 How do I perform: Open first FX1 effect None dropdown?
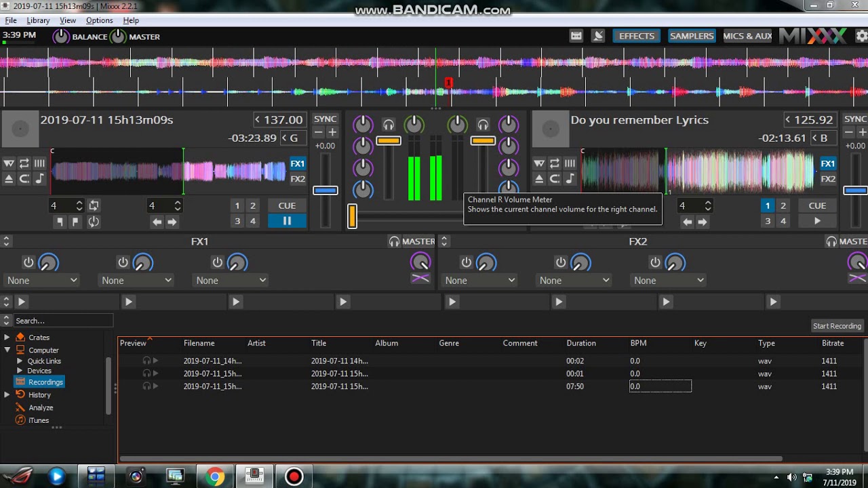[x=42, y=281]
